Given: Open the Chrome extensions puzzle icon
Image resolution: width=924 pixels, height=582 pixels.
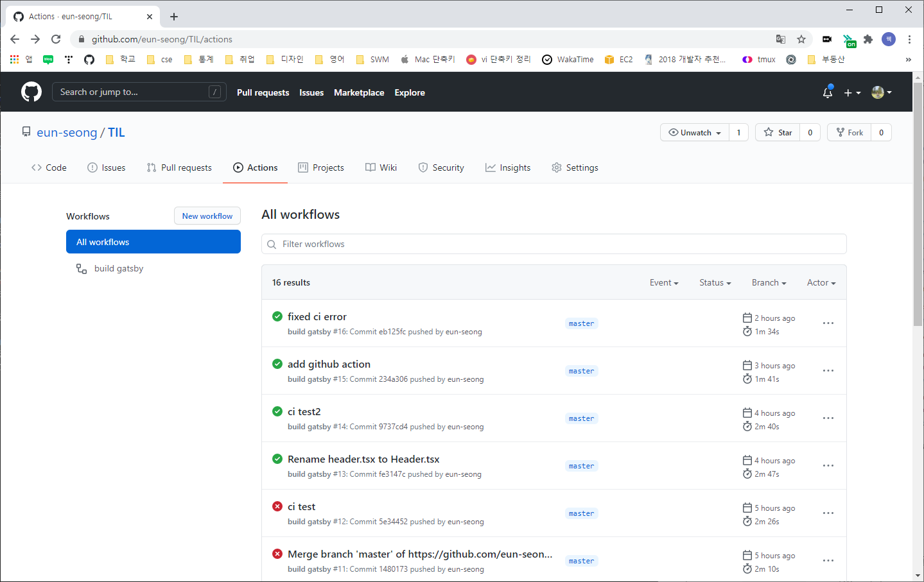Looking at the screenshot, I should click(x=868, y=39).
